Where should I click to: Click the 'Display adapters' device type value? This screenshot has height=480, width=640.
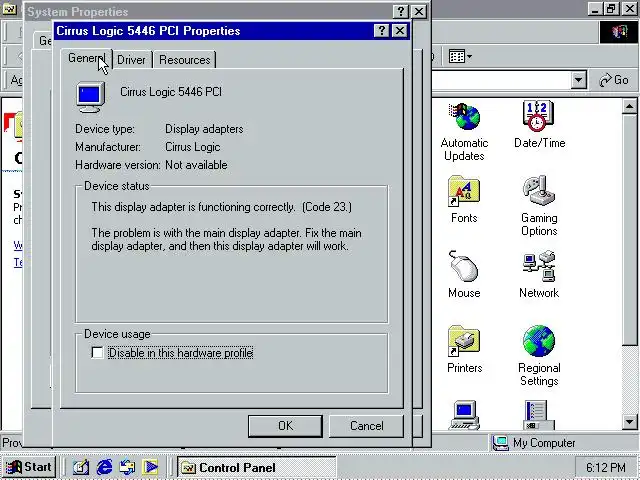click(x=204, y=129)
